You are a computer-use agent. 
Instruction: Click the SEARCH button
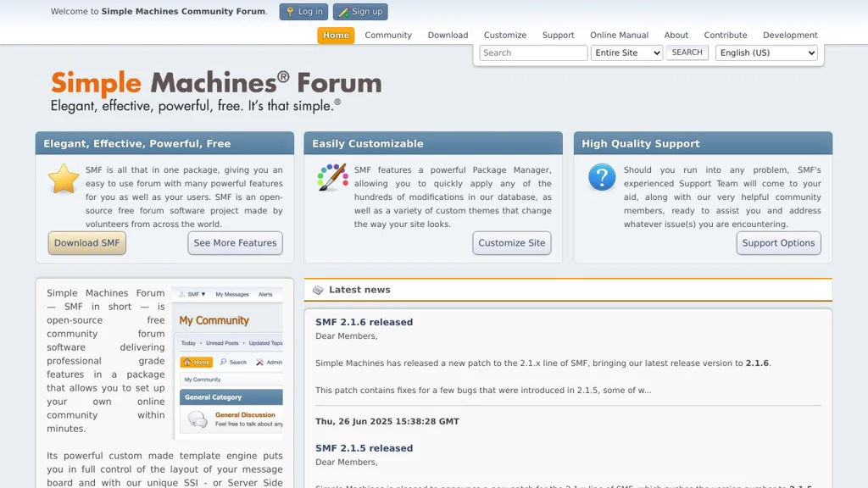pos(687,53)
